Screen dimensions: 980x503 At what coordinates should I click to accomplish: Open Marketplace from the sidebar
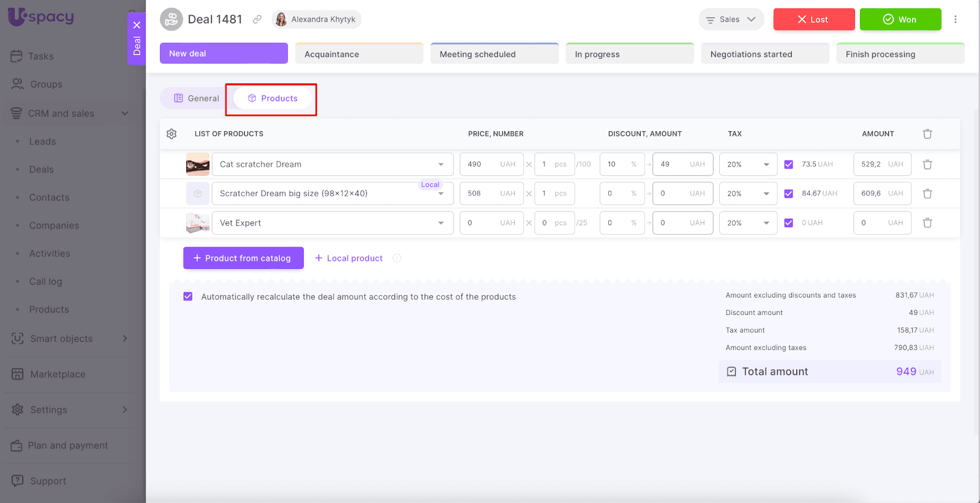click(x=58, y=374)
